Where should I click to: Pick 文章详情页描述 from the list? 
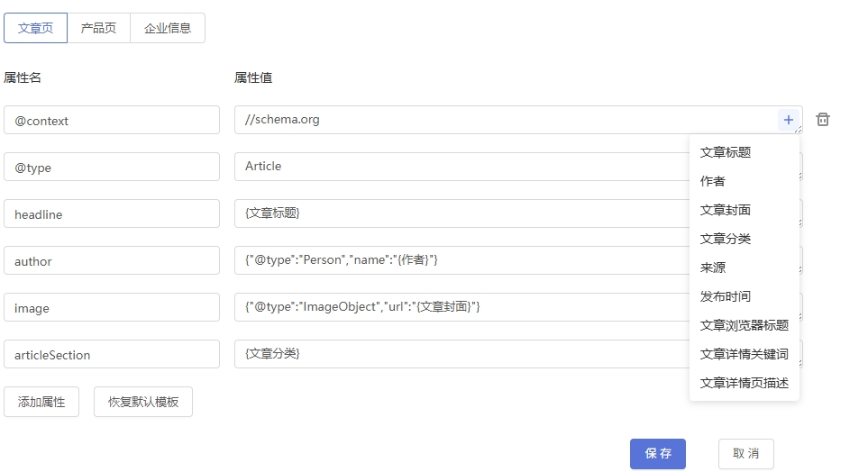coord(744,383)
